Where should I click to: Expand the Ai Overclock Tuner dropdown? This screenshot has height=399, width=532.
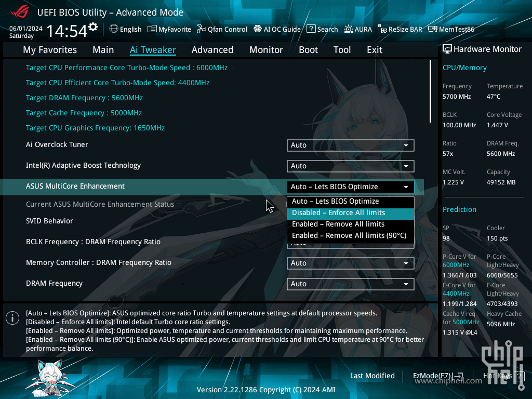pos(351,145)
